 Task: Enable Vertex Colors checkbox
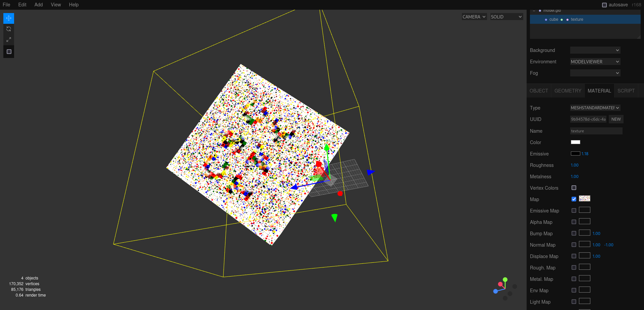(574, 188)
